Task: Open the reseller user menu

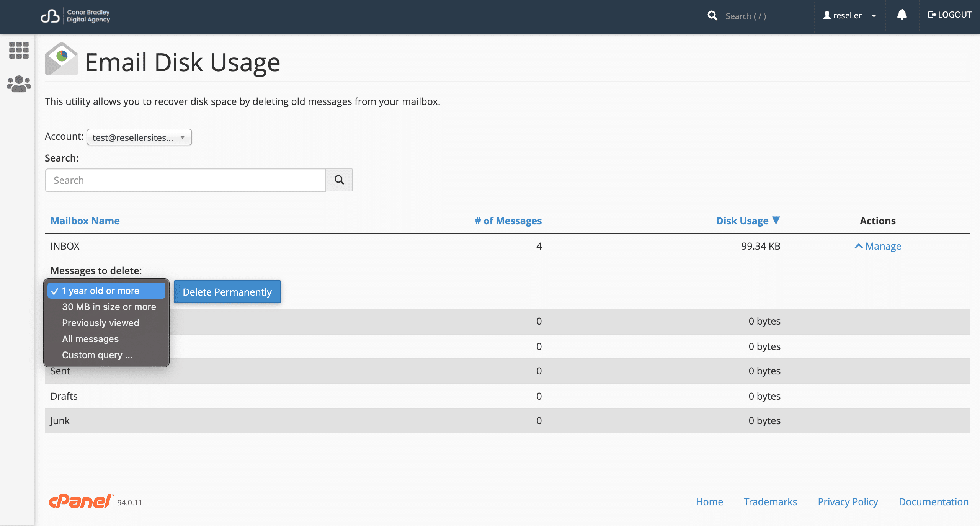Action: click(x=849, y=16)
